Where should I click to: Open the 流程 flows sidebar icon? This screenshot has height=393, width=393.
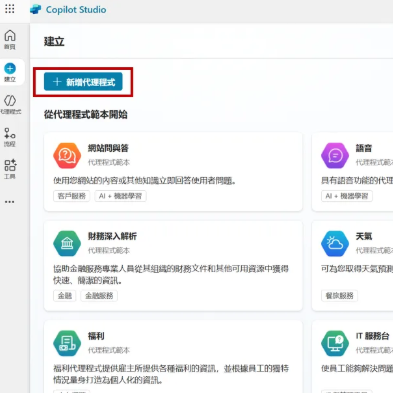pos(10,137)
